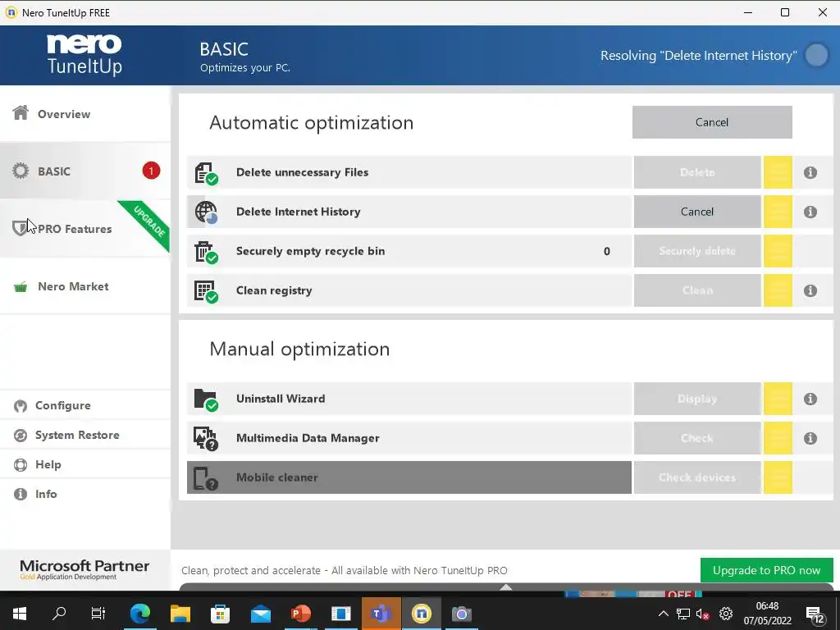Click the Help lifebuoy icon
The height and width of the screenshot is (630, 840).
click(x=21, y=465)
